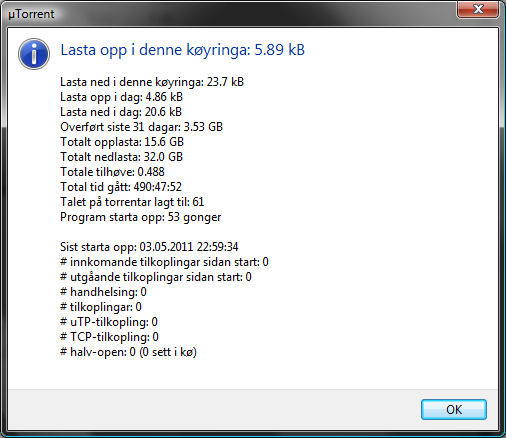Select the 'Lasta opp i denne køyringa' heading

point(182,50)
